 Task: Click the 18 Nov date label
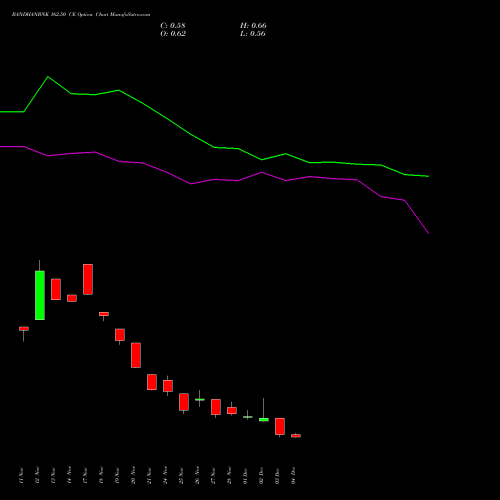[x=101, y=475]
